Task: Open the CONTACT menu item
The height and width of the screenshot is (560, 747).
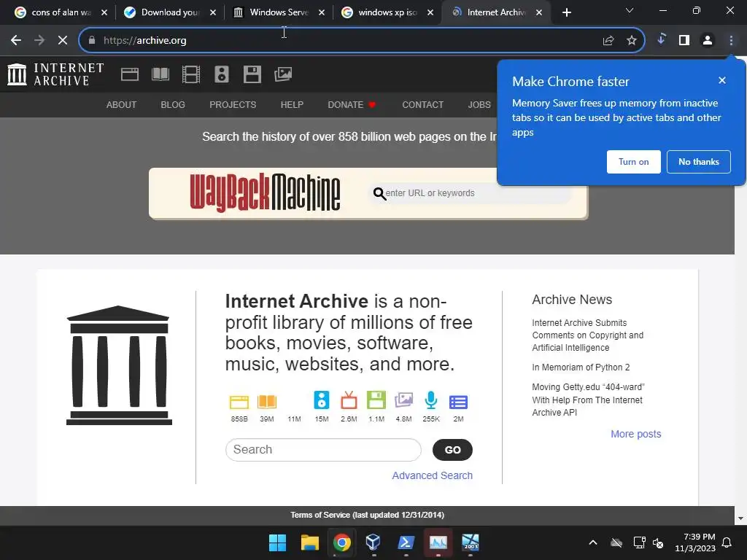Action: tap(422, 105)
